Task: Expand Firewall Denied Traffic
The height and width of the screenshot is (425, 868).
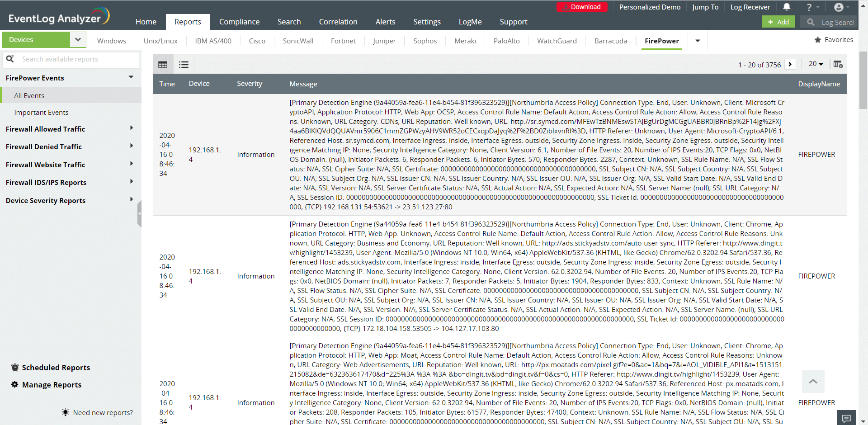Action: (132, 146)
